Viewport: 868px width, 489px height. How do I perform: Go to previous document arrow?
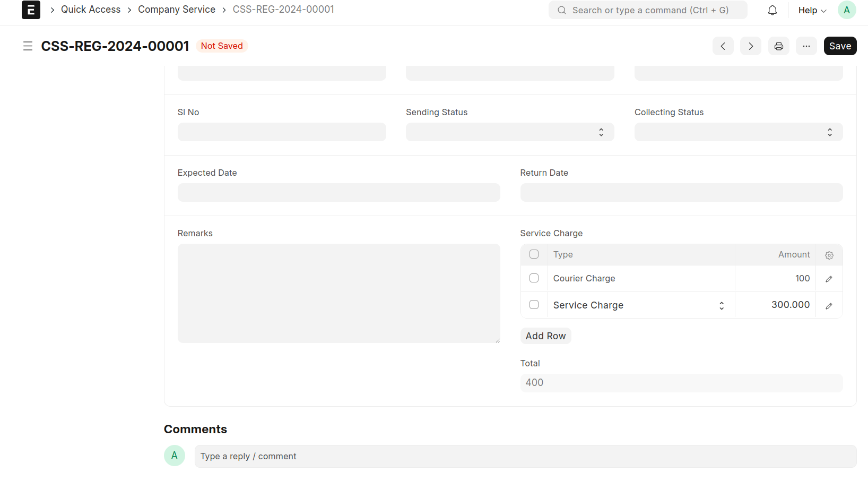coord(723,46)
